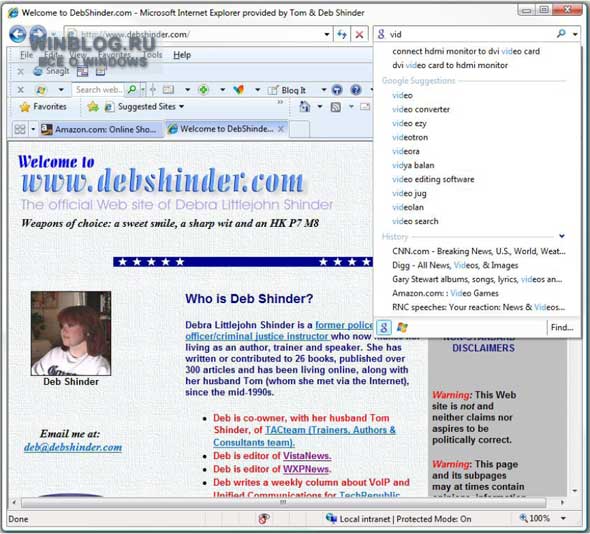Open the WXPNews link
The height and width of the screenshot is (534, 590).
[x=307, y=469]
